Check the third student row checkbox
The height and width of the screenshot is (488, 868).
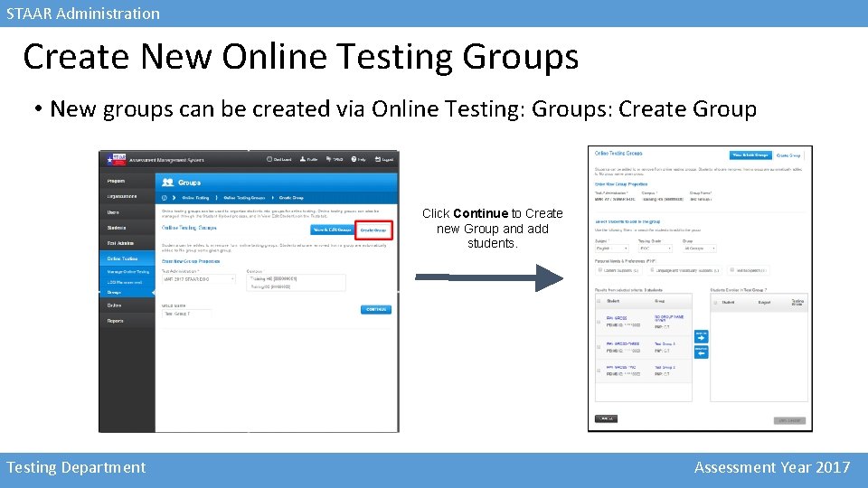pos(599,371)
